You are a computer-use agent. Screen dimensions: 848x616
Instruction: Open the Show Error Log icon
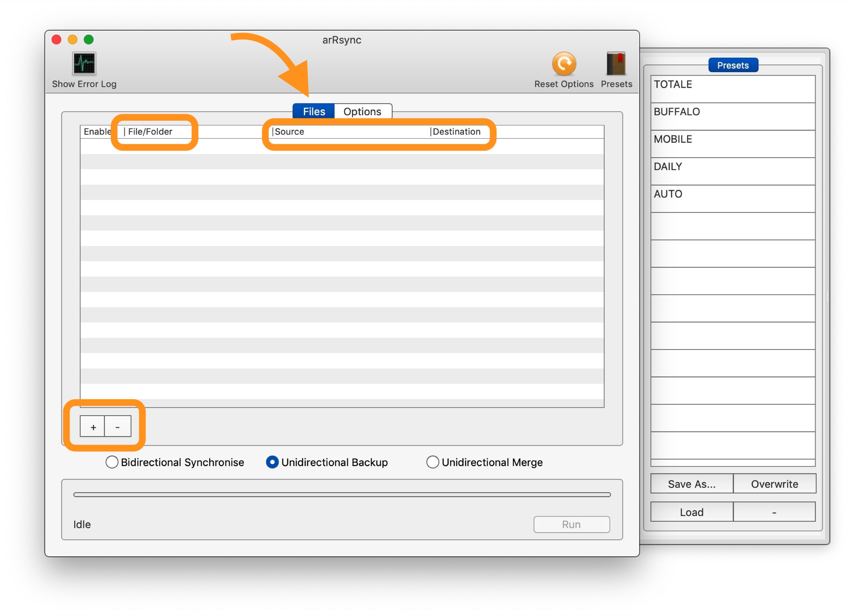84,63
